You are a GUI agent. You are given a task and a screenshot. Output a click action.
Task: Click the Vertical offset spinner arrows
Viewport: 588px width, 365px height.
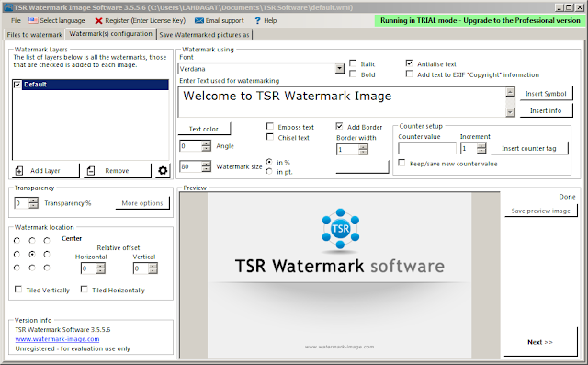pos(153,268)
